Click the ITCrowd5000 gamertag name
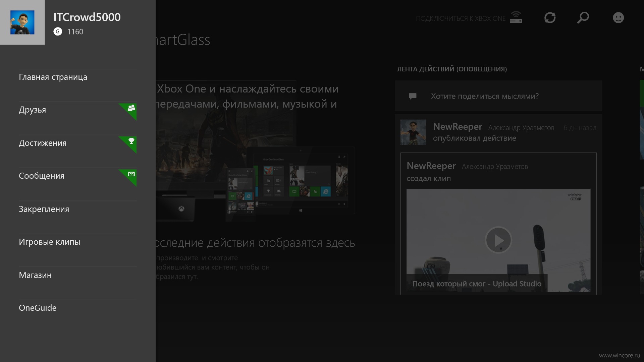This screenshot has width=644, height=362. tap(87, 17)
